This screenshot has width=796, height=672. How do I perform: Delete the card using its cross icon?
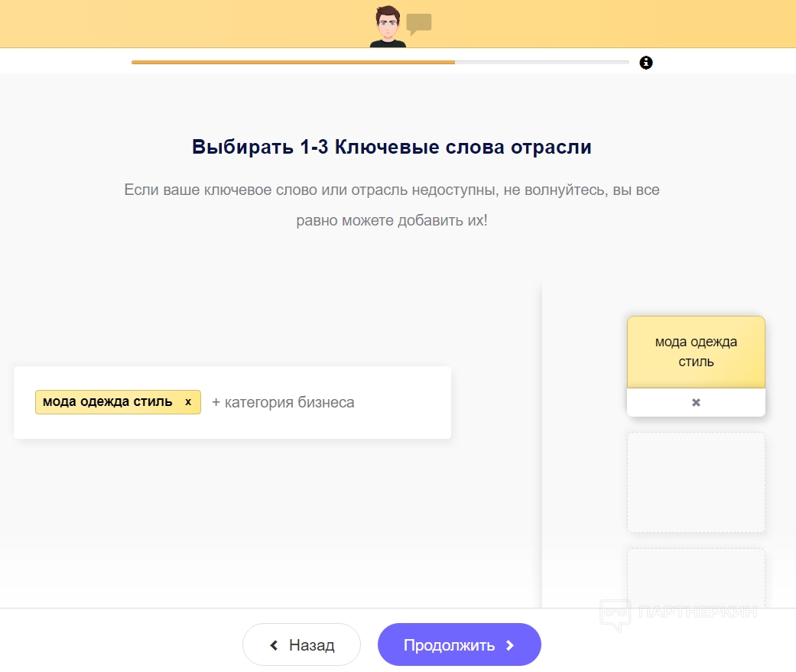(x=696, y=402)
